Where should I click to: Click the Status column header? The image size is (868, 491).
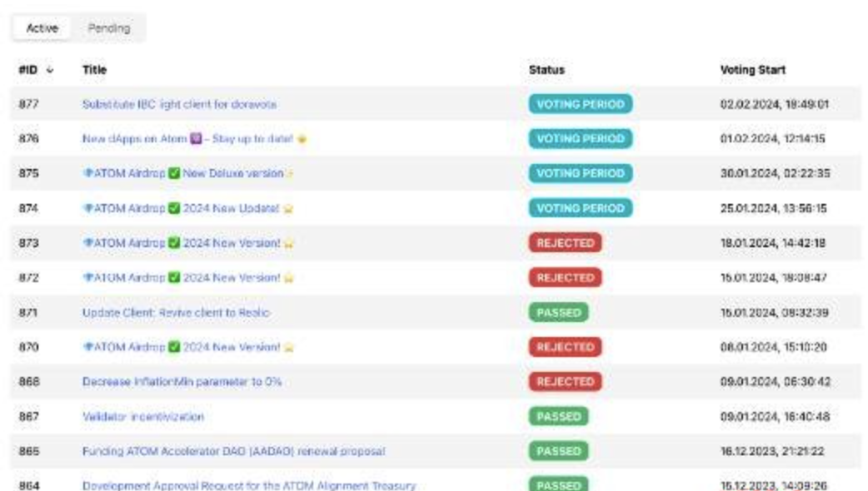click(546, 71)
